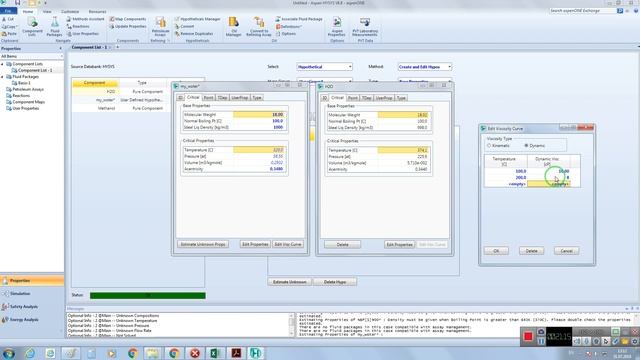Click Map Components in the ribbon
Image resolution: width=640 pixels, height=360 pixels.
127,19
